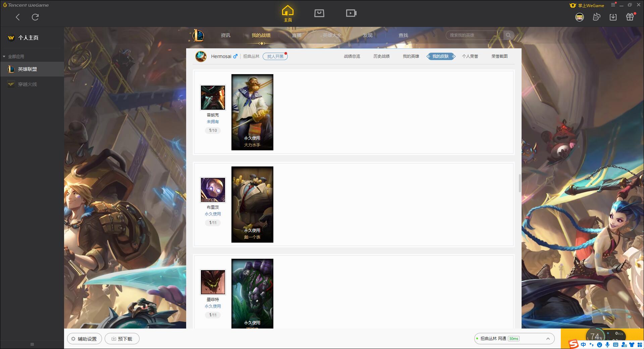This screenshot has width=644, height=349.
Task: Click the Sogou microphone voice input icon
Action: [607, 345]
